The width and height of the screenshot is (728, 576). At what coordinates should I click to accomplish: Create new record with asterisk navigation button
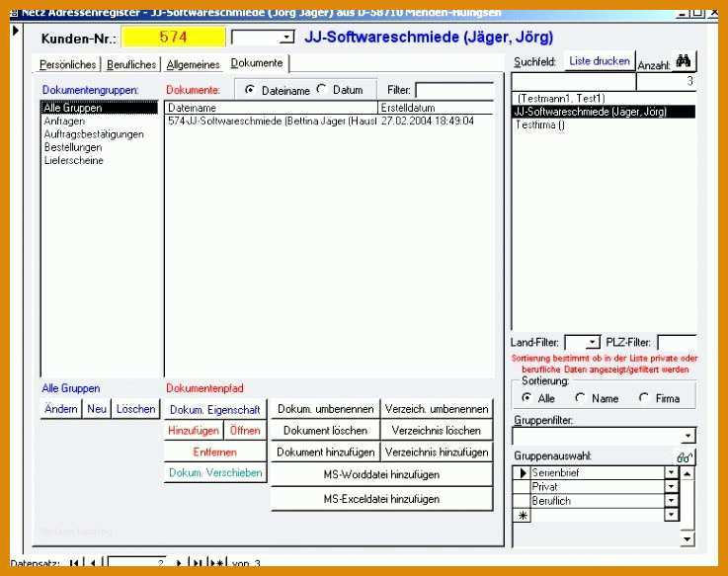216,563
